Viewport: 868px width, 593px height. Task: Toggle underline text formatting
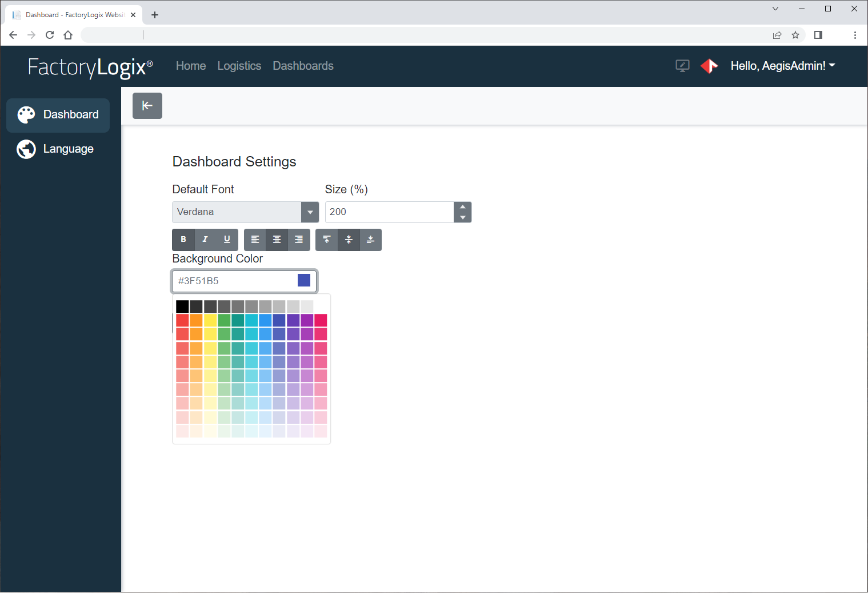[226, 240]
